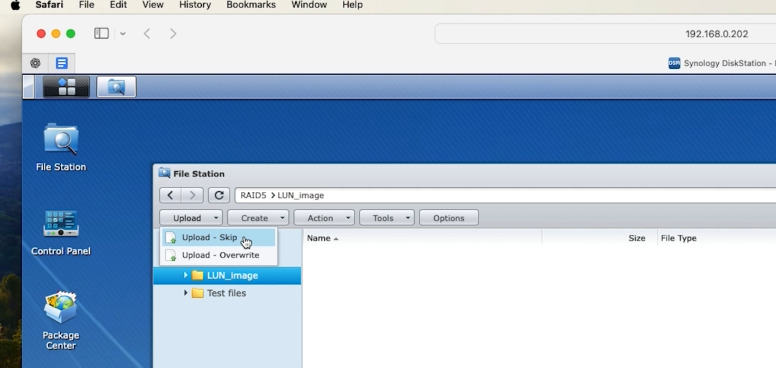
Task: Choose Upload - Overwrite from menu
Action: coord(218,255)
